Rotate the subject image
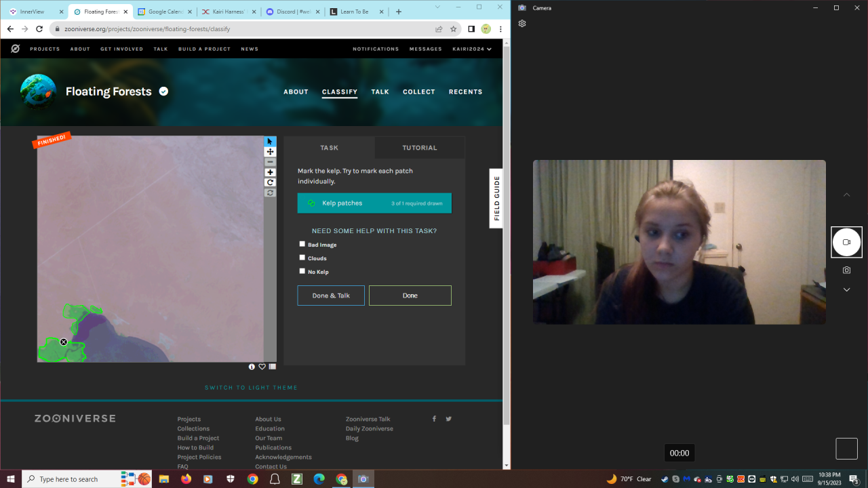The width and height of the screenshot is (868, 488). point(270,182)
